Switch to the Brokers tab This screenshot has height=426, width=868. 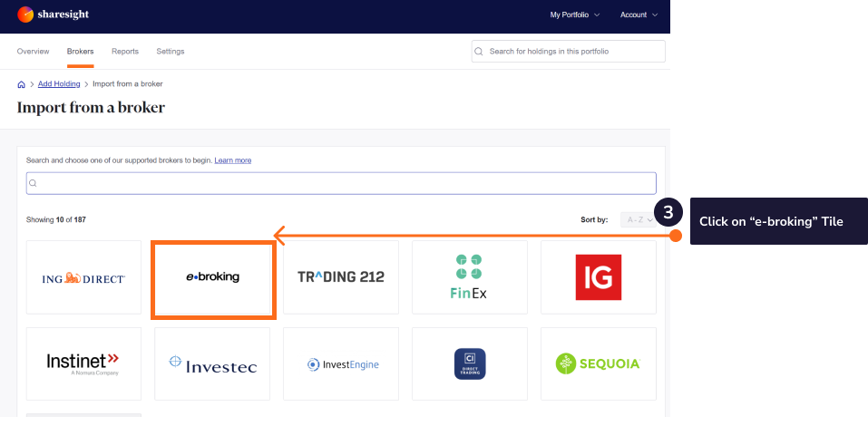tap(80, 52)
